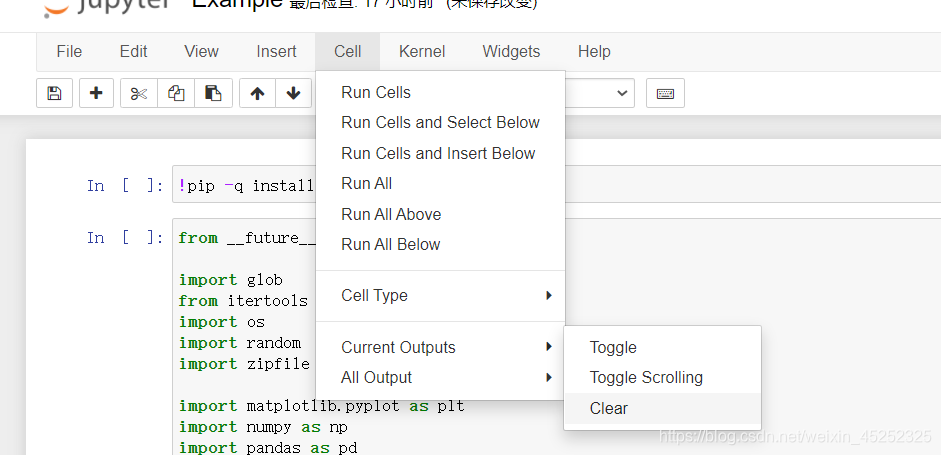The image size is (941, 455).
Task: Choose Clear in Current Outputs submenu
Action: pyautogui.click(x=663, y=408)
